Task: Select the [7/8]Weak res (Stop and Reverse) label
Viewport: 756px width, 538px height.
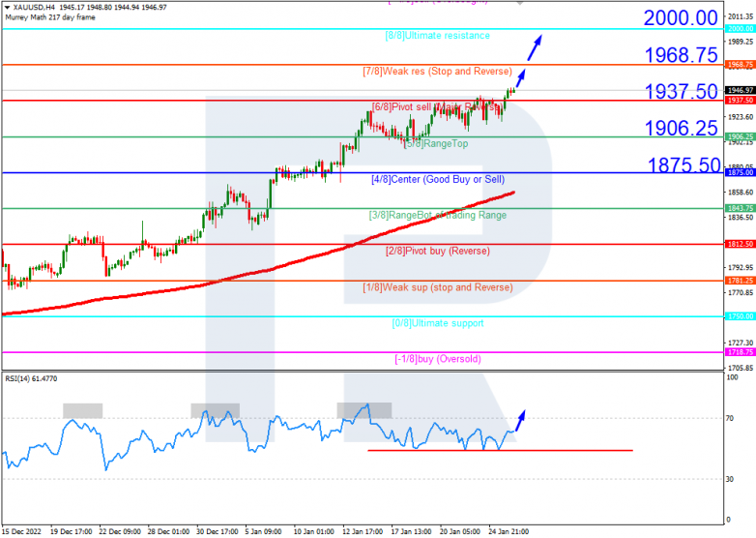Action: 437,72
